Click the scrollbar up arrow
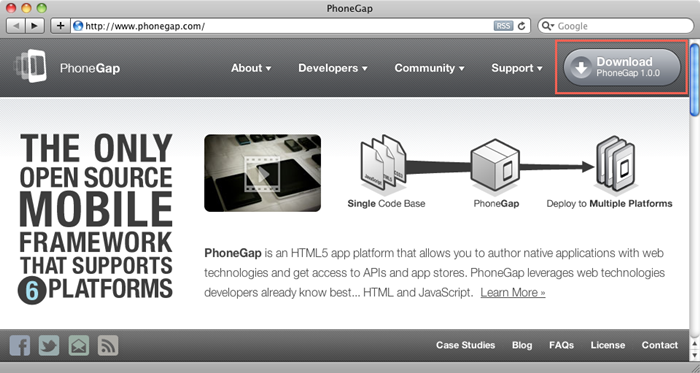This screenshot has width=700, height=373. pos(695,344)
